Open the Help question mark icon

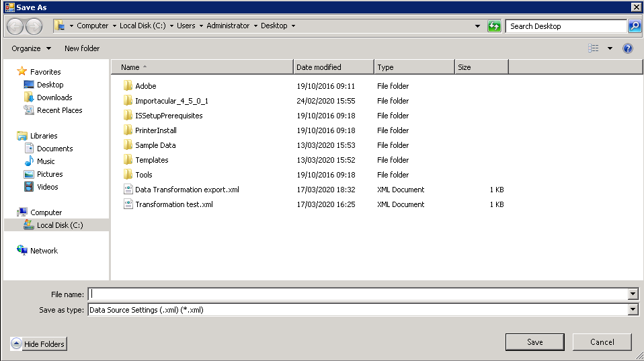[628, 48]
